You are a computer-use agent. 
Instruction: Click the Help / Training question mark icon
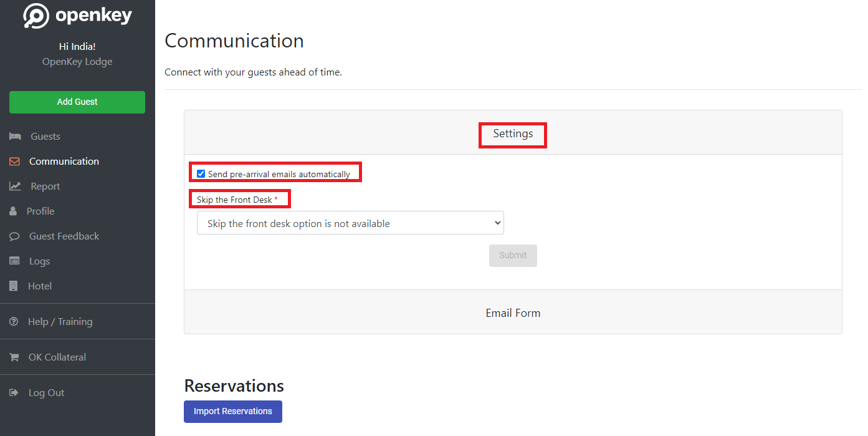coord(14,321)
